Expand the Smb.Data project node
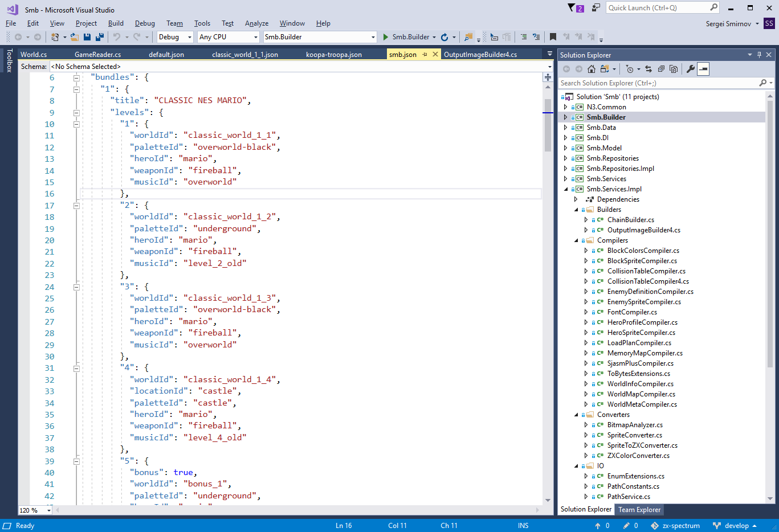Image resolution: width=779 pixels, height=532 pixels. coord(565,128)
